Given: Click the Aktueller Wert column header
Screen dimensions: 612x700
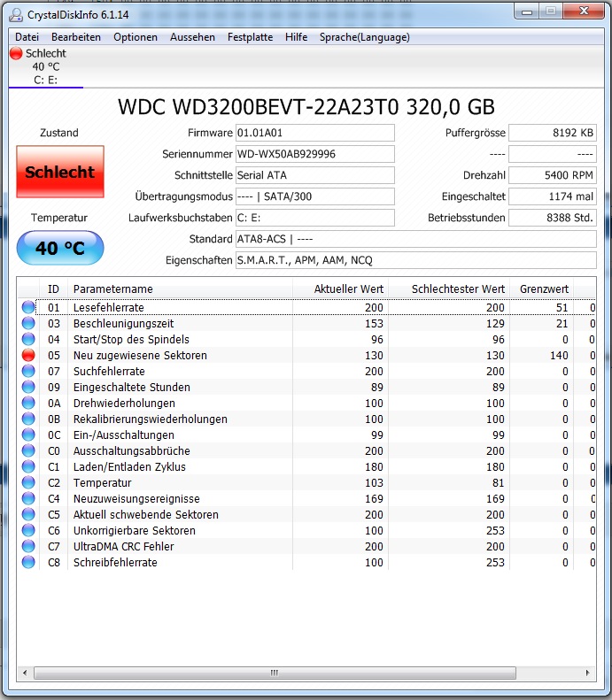Looking at the screenshot, I should (340, 288).
